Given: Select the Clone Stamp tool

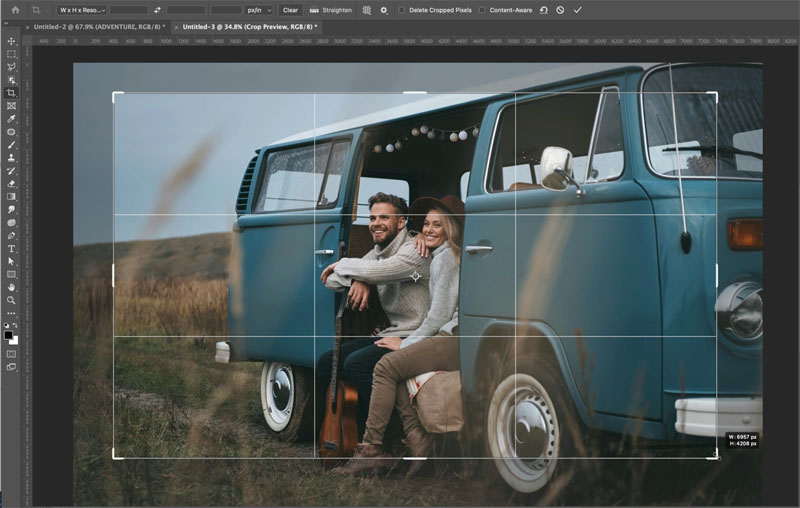Looking at the screenshot, I should click(11, 158).
